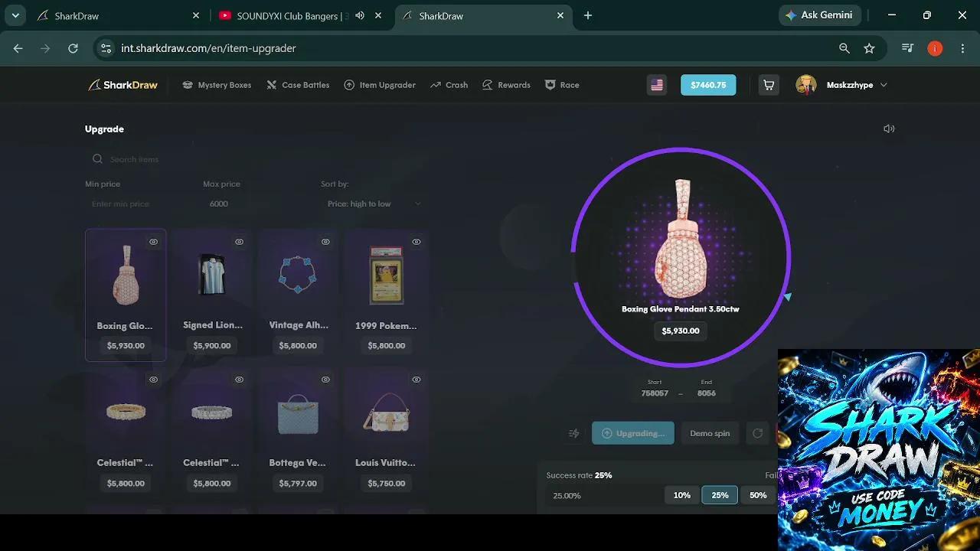
Task: Click the Maskzzhype profile avatar
Action: tap(805, 85)
